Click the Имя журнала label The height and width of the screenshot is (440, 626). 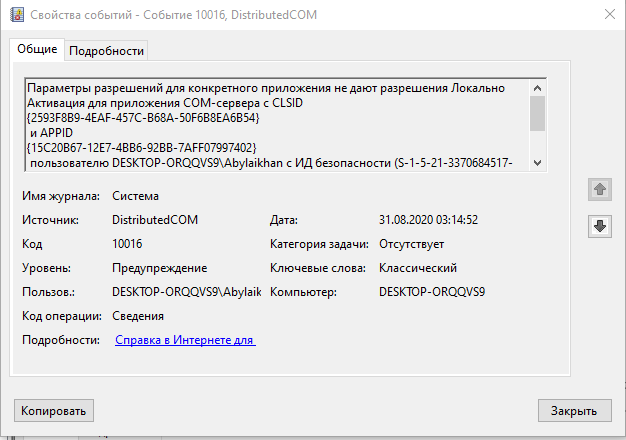pos(61,196)
